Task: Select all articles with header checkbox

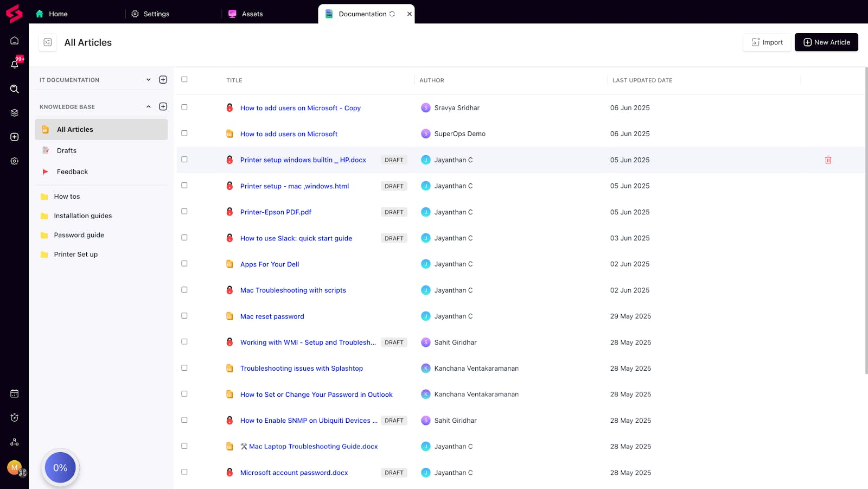Action: [184, 79]
